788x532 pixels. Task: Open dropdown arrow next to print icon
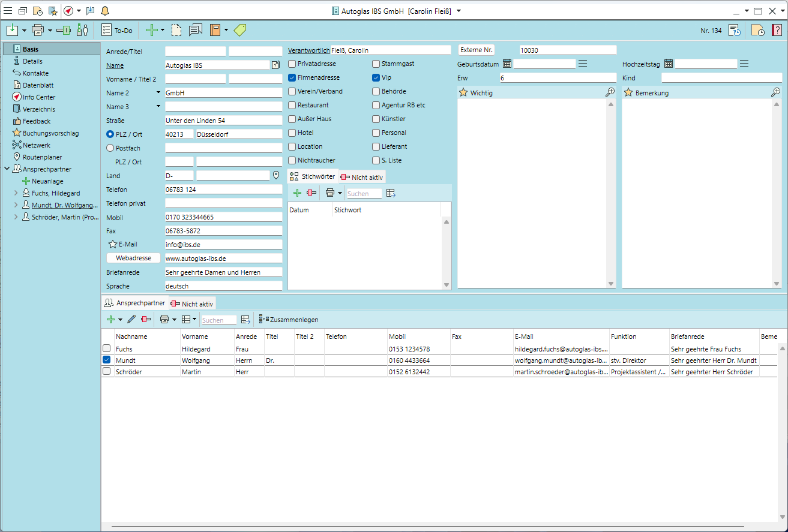(x=50, y=30)
